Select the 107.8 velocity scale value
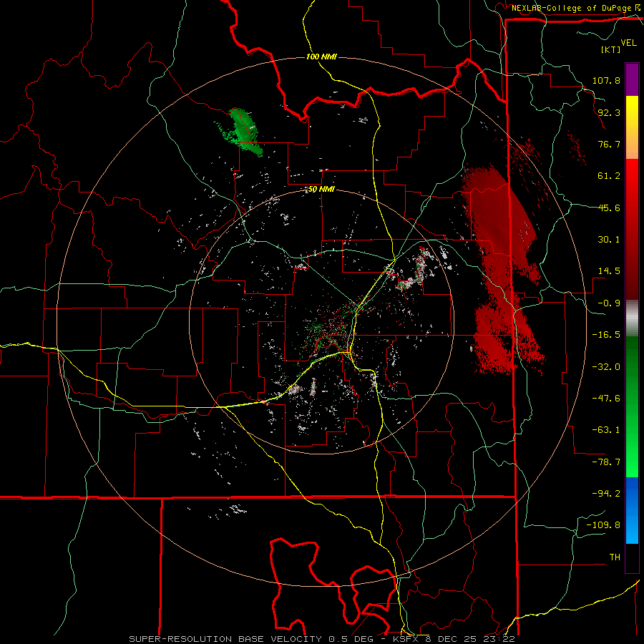This screenshot has height=644, width=644. point(606,80)
